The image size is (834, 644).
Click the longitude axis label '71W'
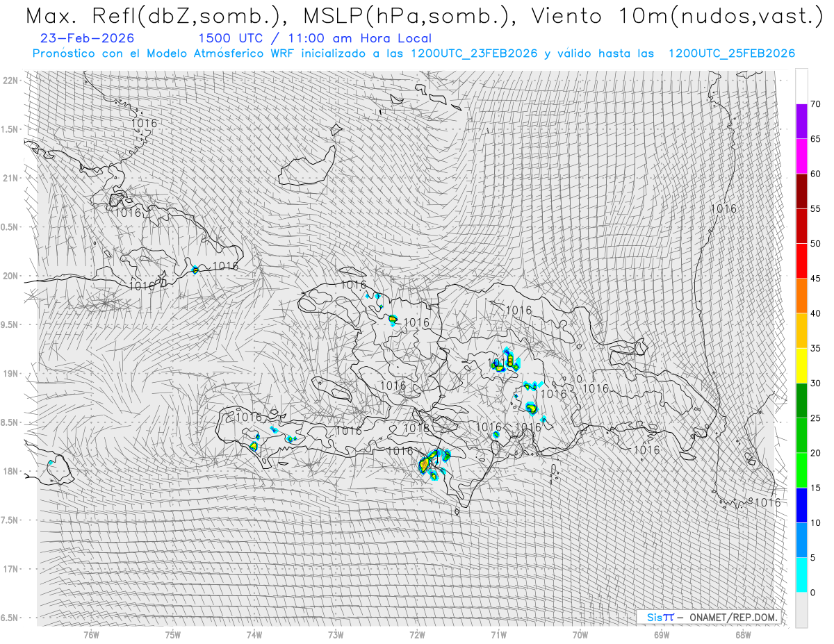[x=498, y=634]
